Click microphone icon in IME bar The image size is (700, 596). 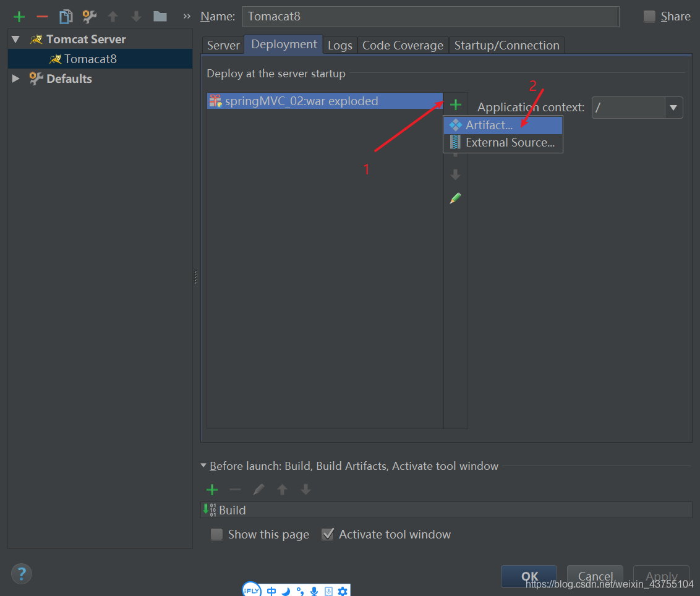pos(314,591)
